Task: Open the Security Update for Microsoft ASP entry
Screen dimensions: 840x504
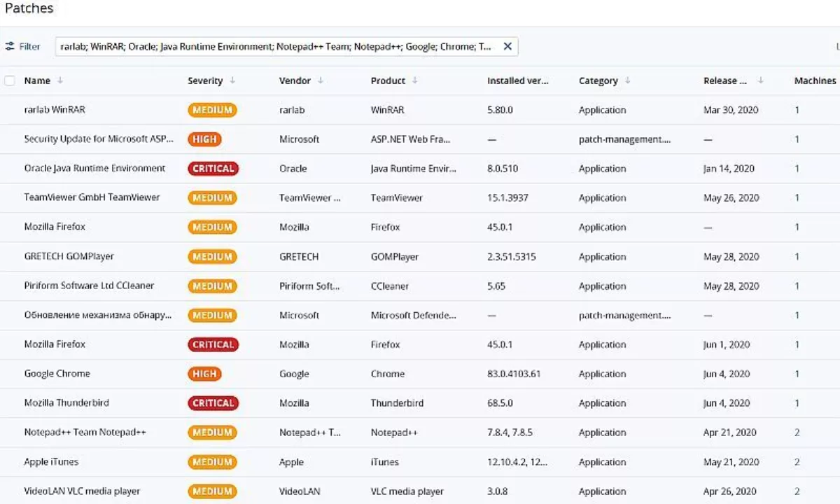Action: [98, 139]
